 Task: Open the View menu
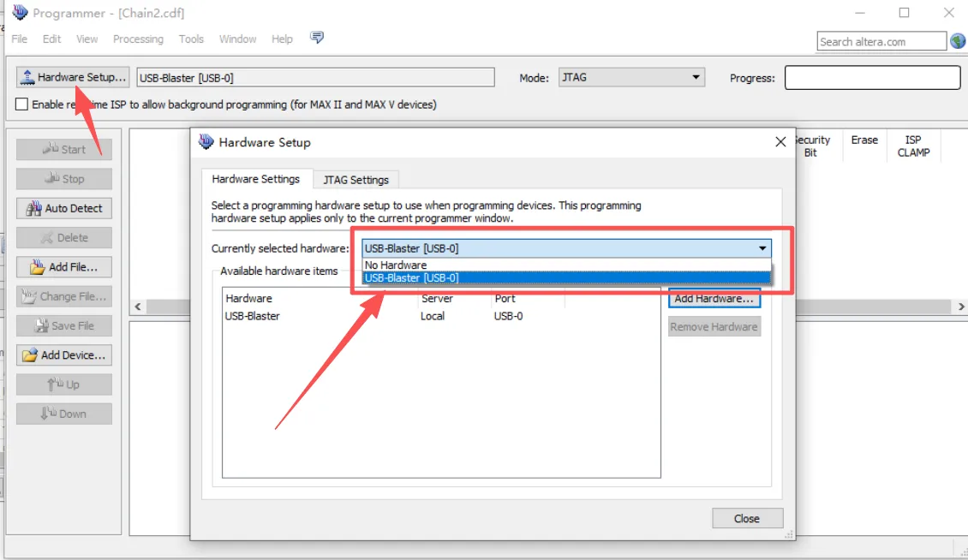(87, 39)
